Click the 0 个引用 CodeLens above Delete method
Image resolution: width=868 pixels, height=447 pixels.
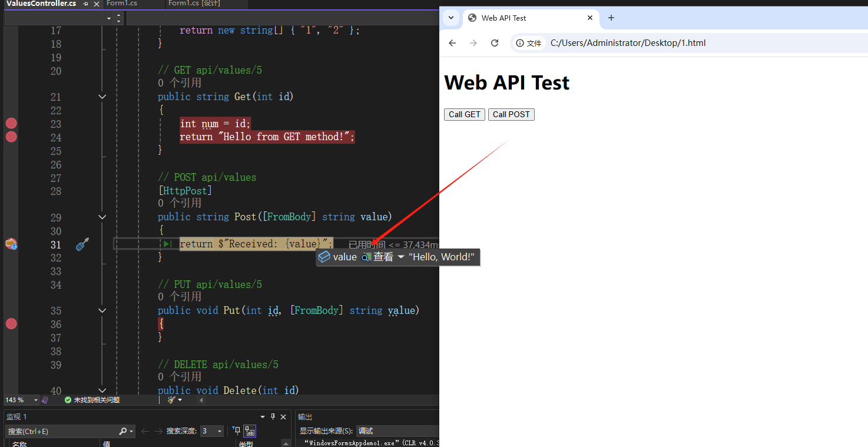tap(180, 377)
